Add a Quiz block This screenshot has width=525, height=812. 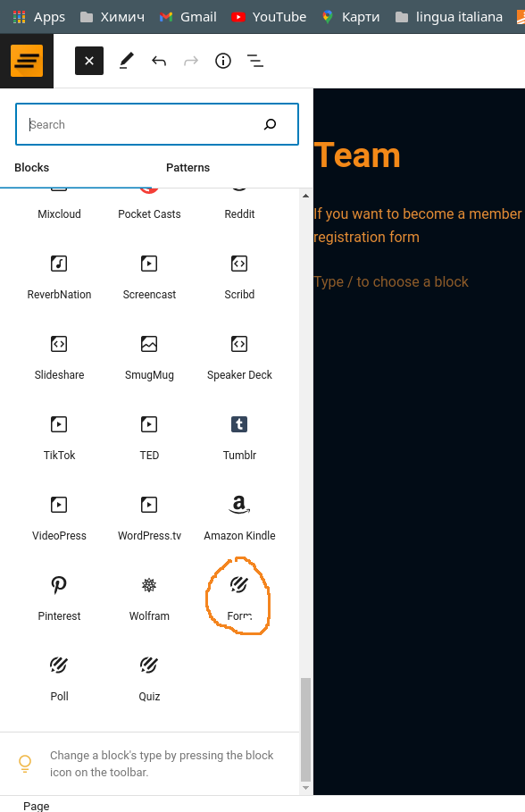pos(149,676)
